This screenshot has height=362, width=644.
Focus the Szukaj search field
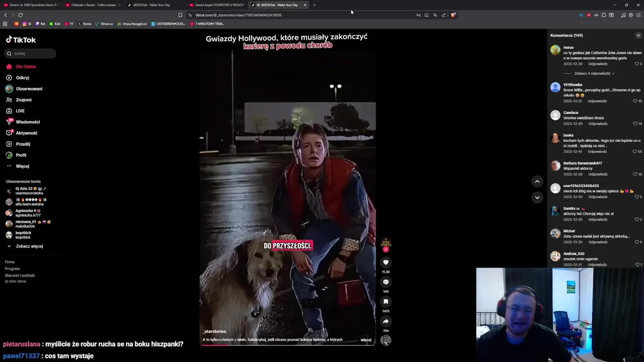tap(31, 53)
